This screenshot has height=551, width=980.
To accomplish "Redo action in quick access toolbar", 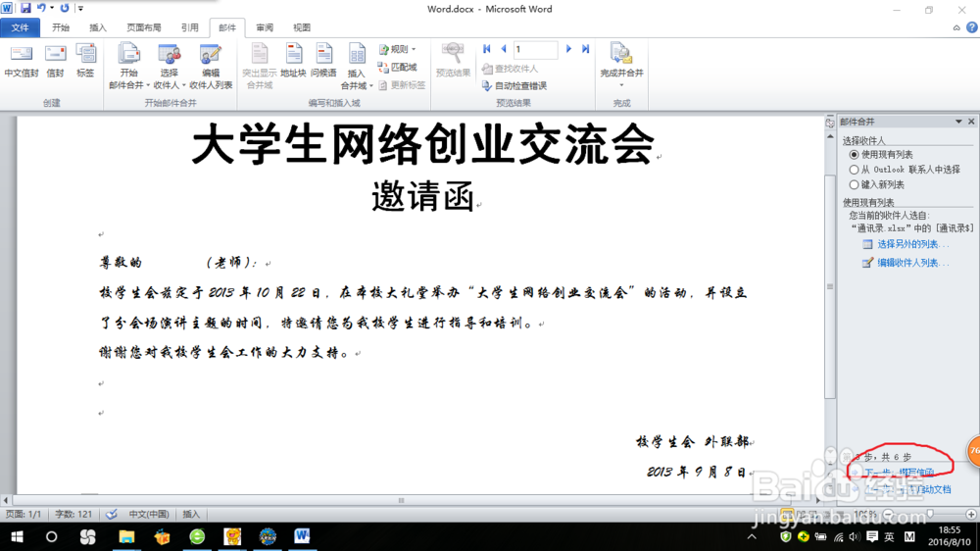I will (x=65, y=8).
